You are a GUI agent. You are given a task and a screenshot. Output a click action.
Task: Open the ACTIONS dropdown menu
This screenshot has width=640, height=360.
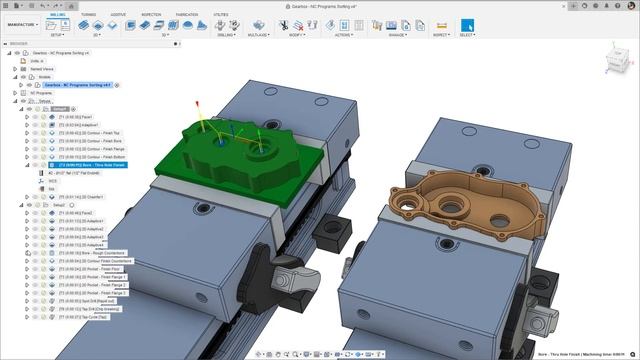click(x=344, y=35)
